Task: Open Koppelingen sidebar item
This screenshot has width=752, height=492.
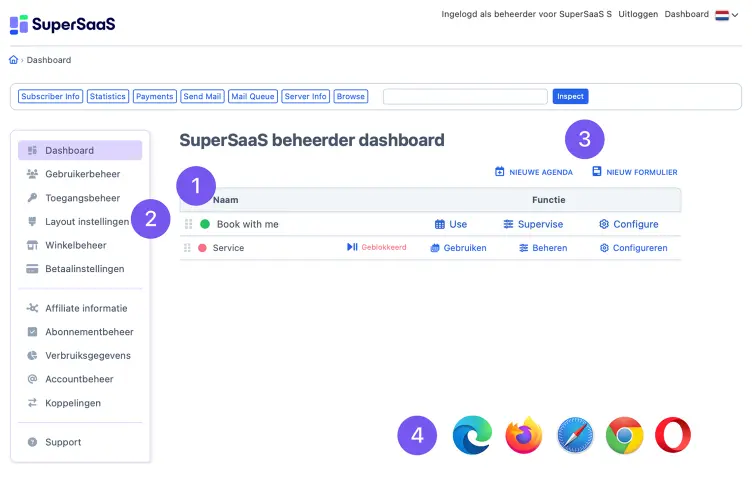Action: pyautogui.click(x=80, y=403)
